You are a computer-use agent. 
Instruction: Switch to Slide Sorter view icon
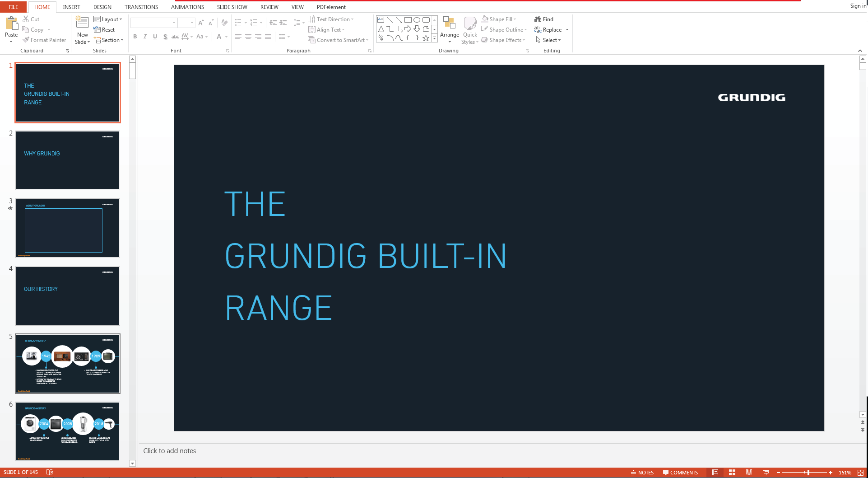[732, 473]
